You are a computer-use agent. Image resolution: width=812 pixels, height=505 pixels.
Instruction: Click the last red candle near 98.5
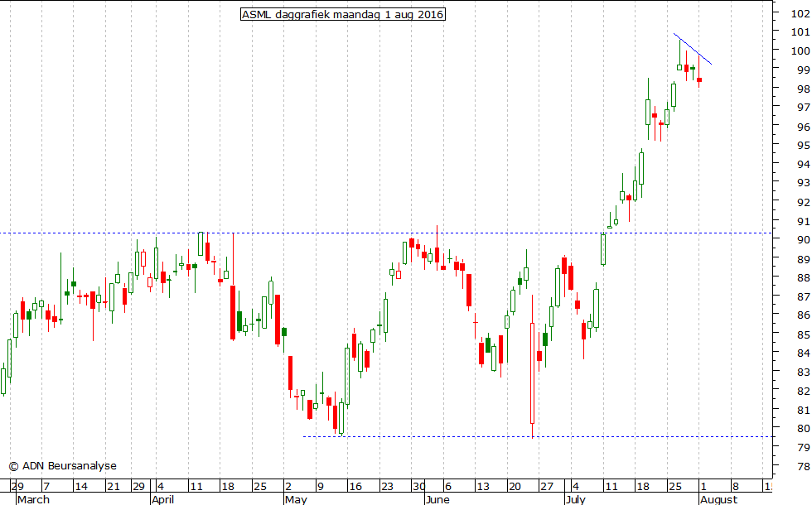(699, 80)
